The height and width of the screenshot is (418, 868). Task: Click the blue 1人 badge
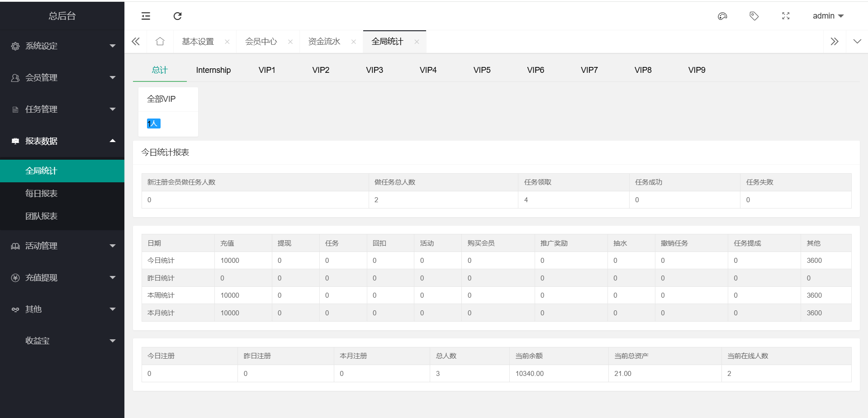[153, 123]
